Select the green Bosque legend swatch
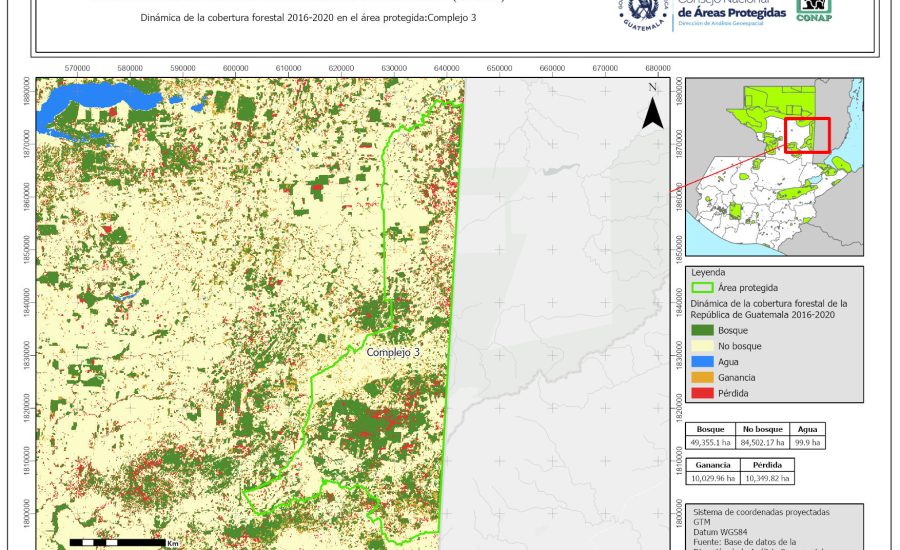This screenshot has height=550, width=900. pyautogui.click(x=703, y=329)
